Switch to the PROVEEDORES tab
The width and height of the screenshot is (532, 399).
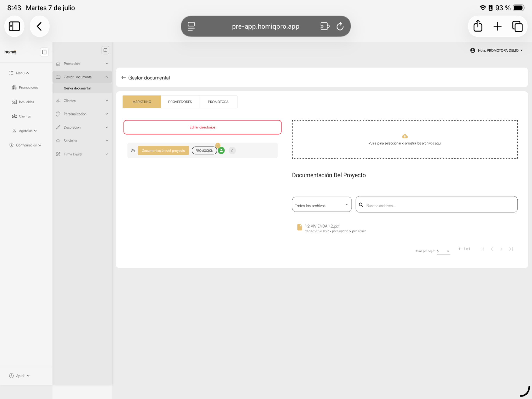pos(180,102)
